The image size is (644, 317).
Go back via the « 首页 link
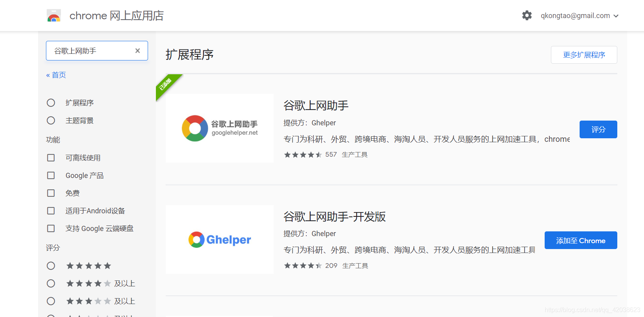pyautogui.click(x=56, y=75)
